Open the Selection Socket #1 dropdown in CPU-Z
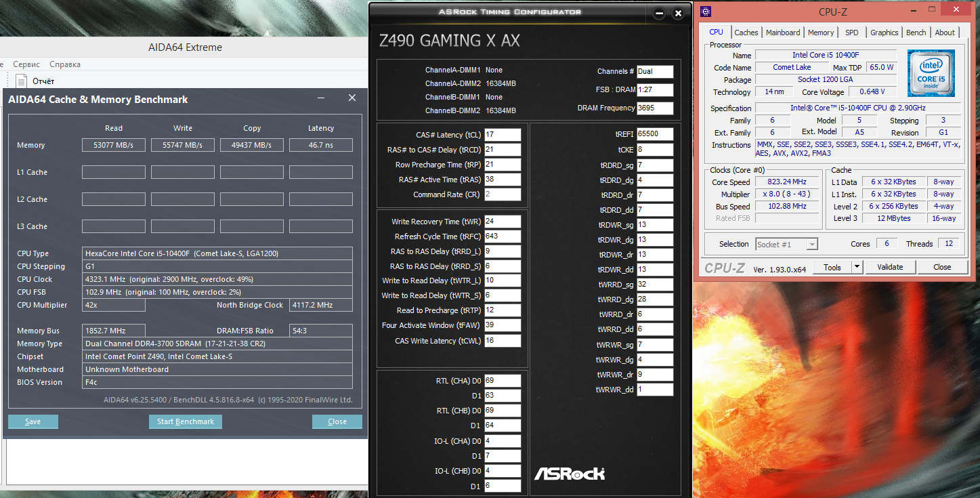The width and height of the screenshot is (980, 498). (786, 244)
